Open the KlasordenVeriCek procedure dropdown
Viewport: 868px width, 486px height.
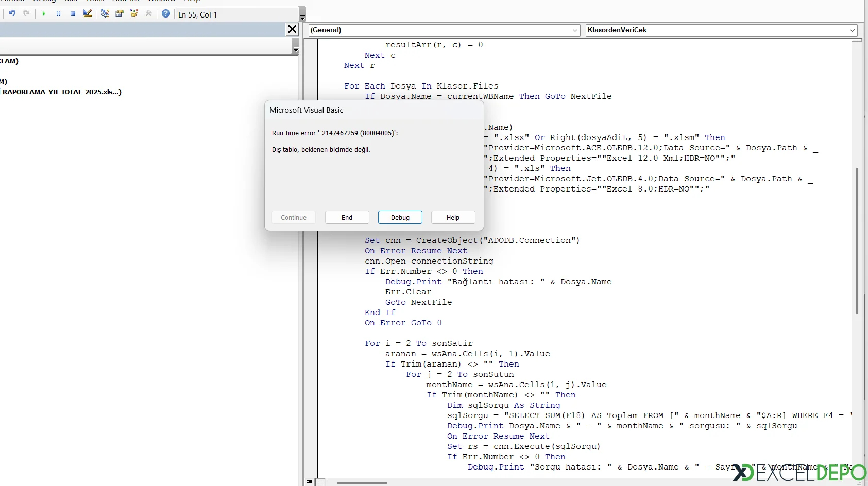721,30
